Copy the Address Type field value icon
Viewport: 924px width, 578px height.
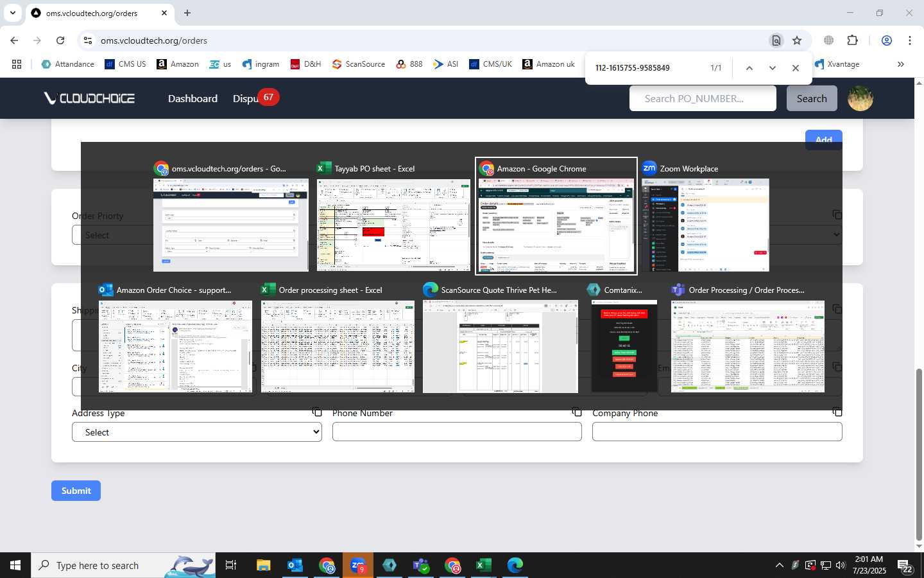(x=316, y=412)
